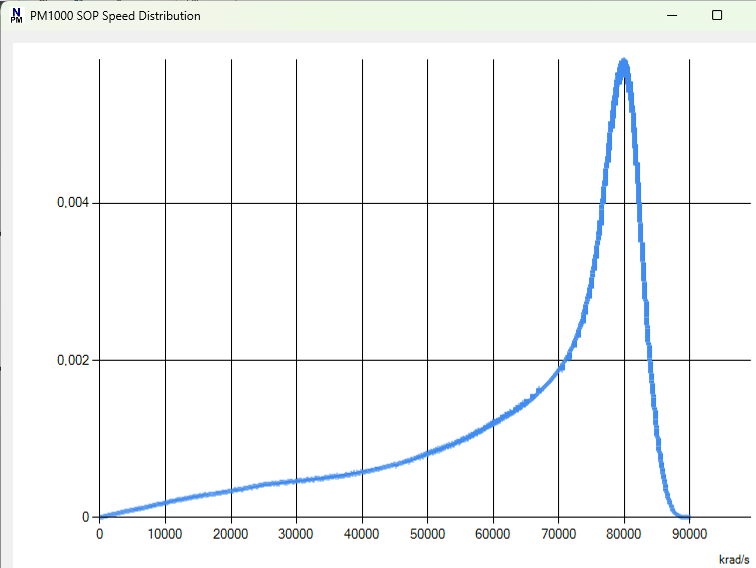Click the 10000 x-axis tick label
756x568 pixels.
(x=165, y=535)
